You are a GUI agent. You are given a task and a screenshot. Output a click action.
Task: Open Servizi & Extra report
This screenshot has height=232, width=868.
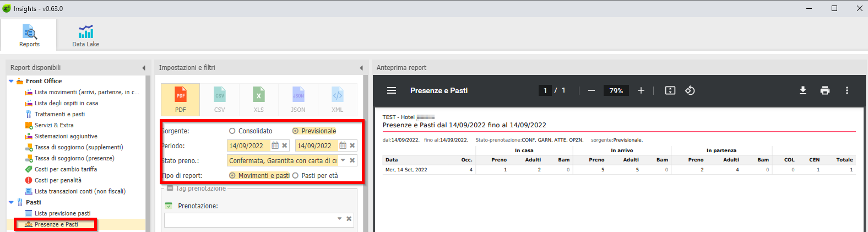[x=49, y=125]
